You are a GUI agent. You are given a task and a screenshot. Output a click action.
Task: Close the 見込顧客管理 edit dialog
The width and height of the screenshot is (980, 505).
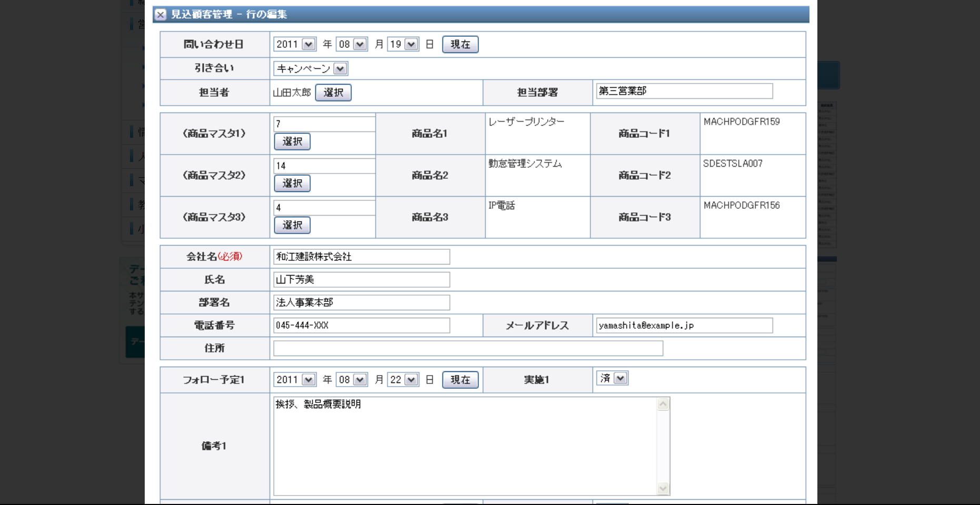pyautogui.click(x=159, y=15)
